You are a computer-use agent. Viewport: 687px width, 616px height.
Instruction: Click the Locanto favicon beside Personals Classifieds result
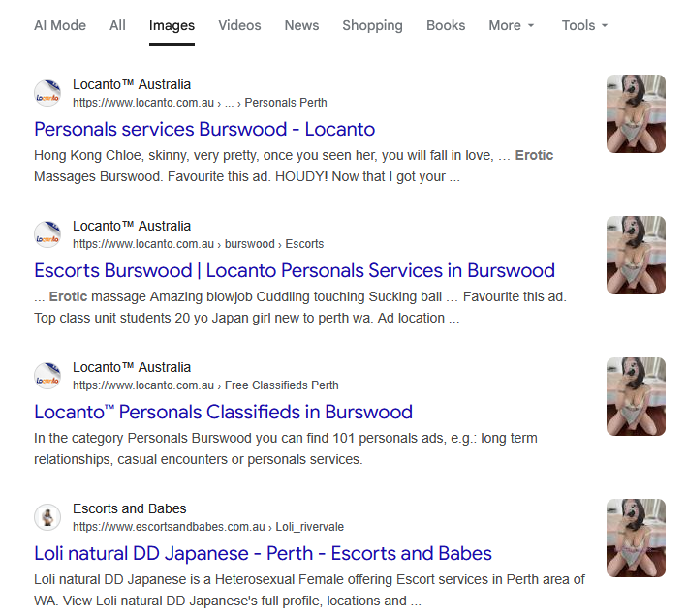[x=47, y=376]
